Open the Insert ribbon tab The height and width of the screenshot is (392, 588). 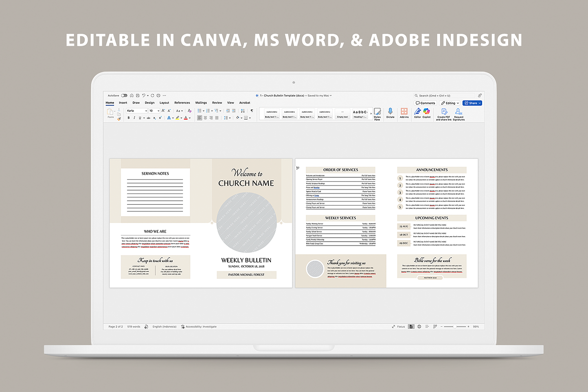click(x=123, y=103)
